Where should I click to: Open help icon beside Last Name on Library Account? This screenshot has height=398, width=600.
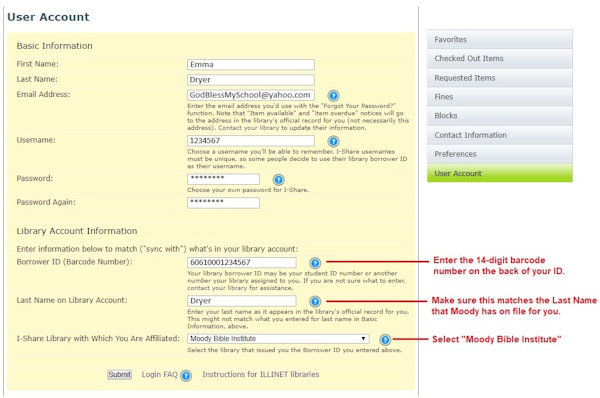coord(315,302)
